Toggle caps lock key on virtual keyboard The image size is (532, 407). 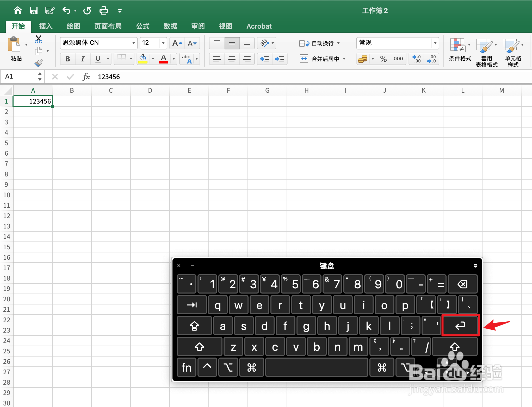click(x=194, y=326)
